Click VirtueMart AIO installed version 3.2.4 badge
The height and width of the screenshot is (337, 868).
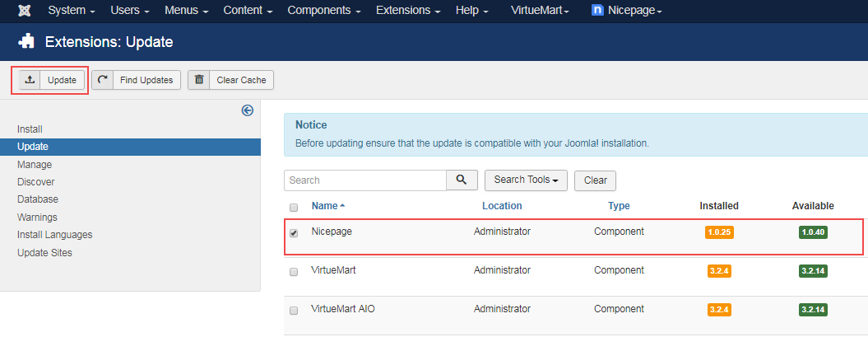tap(719, 310)
